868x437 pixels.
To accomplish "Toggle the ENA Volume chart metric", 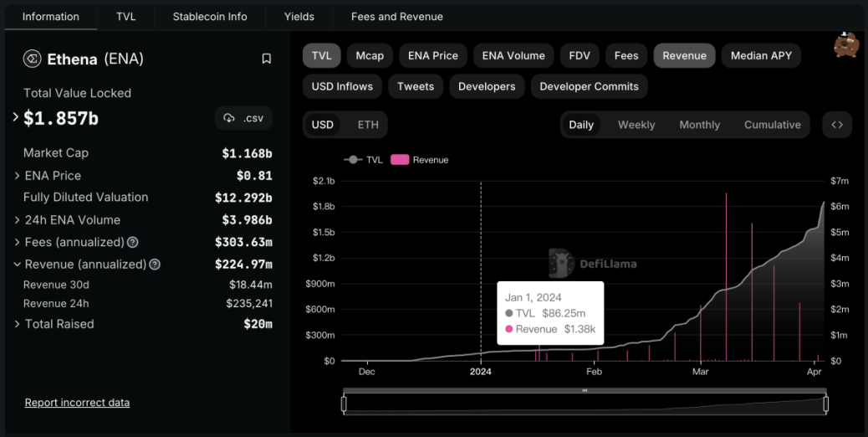I will pyautogui.click(x=513, y=55).
